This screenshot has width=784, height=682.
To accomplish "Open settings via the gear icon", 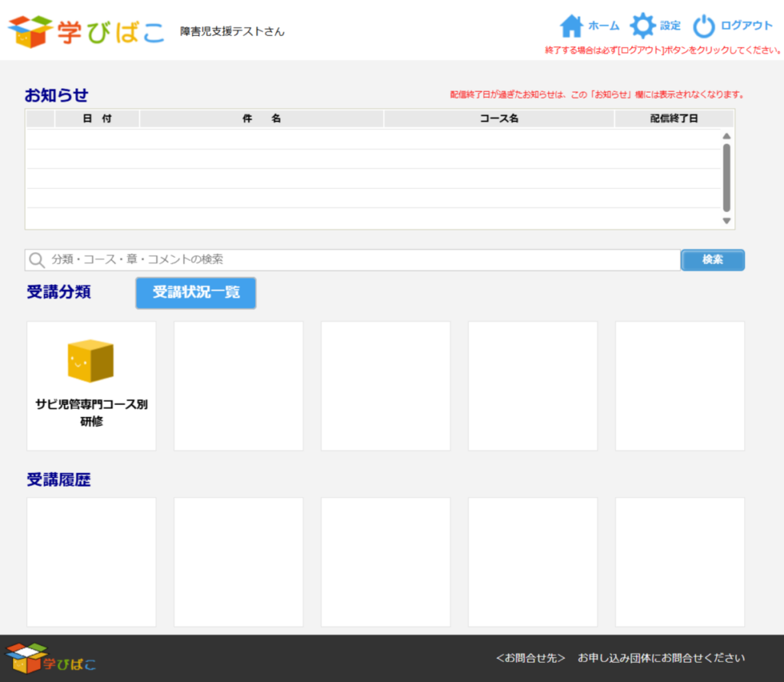I will click(642, 26).
